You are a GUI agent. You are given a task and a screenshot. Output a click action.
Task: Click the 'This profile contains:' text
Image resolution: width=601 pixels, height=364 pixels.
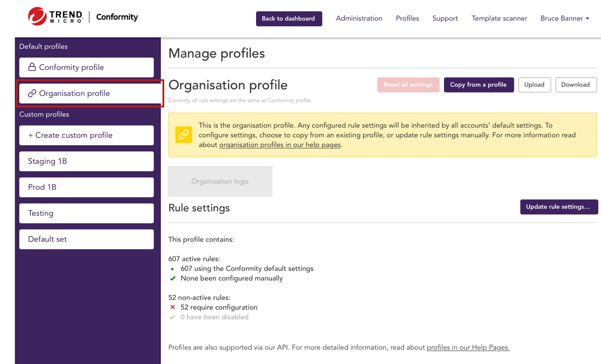(x=201, y=240)
